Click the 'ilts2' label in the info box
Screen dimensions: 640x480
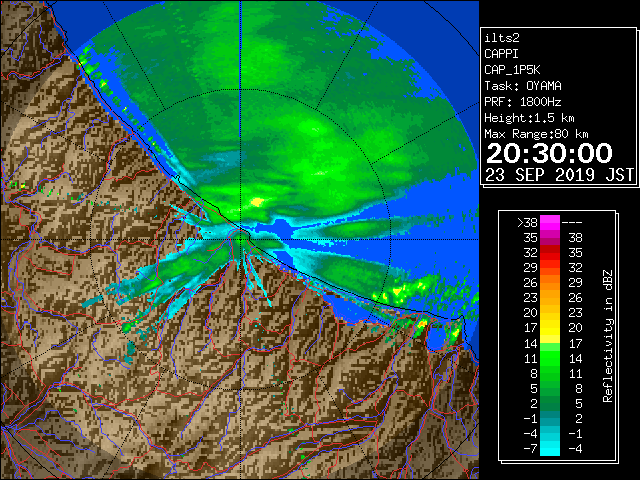coord(502,38)
